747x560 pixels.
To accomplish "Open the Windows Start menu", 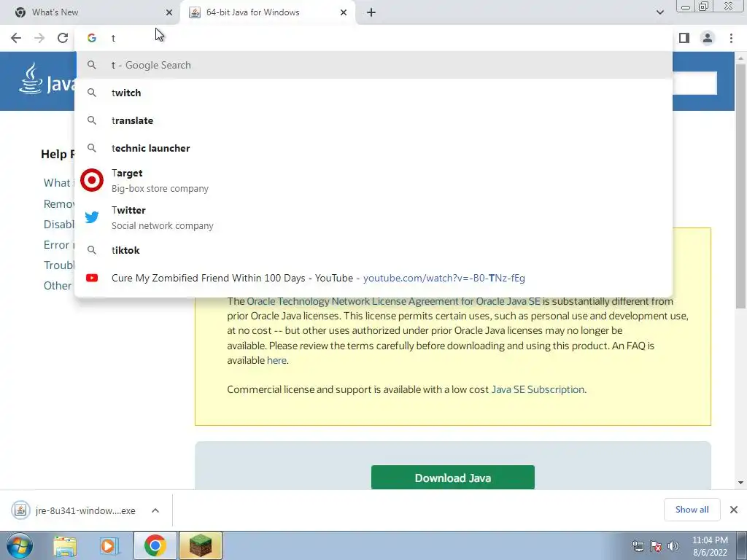I will tap(20, 545).
